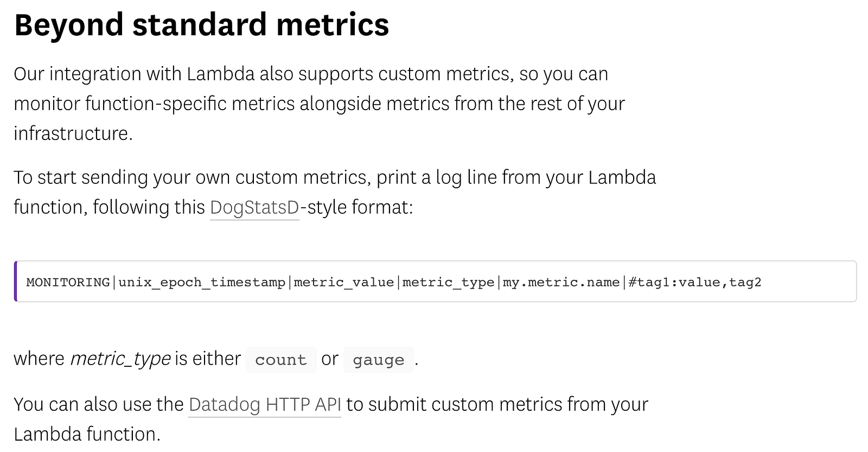Click the word MONITORING in code block

coord(68,282)
